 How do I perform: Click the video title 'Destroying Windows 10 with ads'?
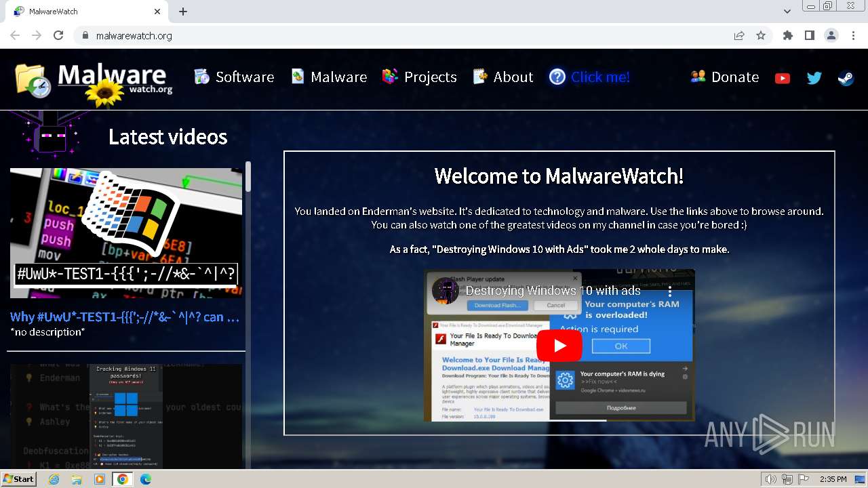(x=553, y=291)
